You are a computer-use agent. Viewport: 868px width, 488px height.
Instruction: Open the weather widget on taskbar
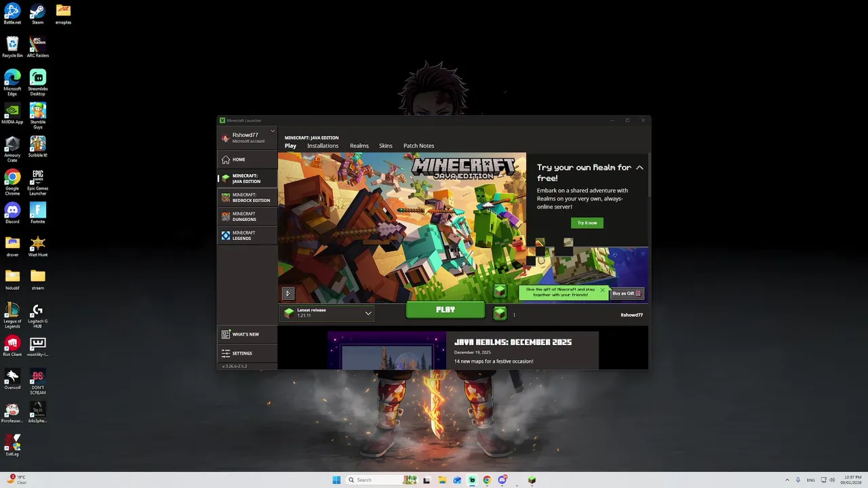pos(18,479)
